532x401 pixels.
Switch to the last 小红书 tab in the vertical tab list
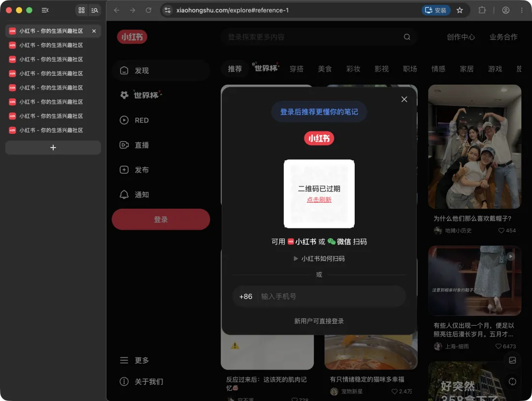point(53,130)
